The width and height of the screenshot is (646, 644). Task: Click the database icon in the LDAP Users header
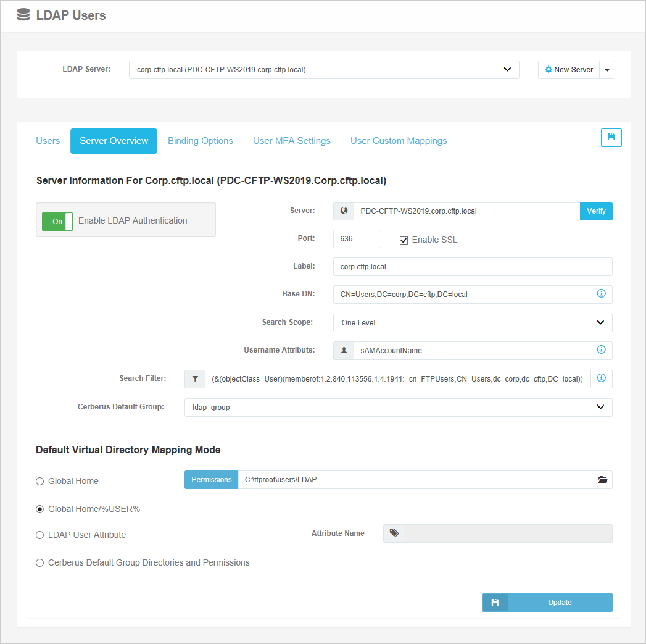(x=23, y=14)
